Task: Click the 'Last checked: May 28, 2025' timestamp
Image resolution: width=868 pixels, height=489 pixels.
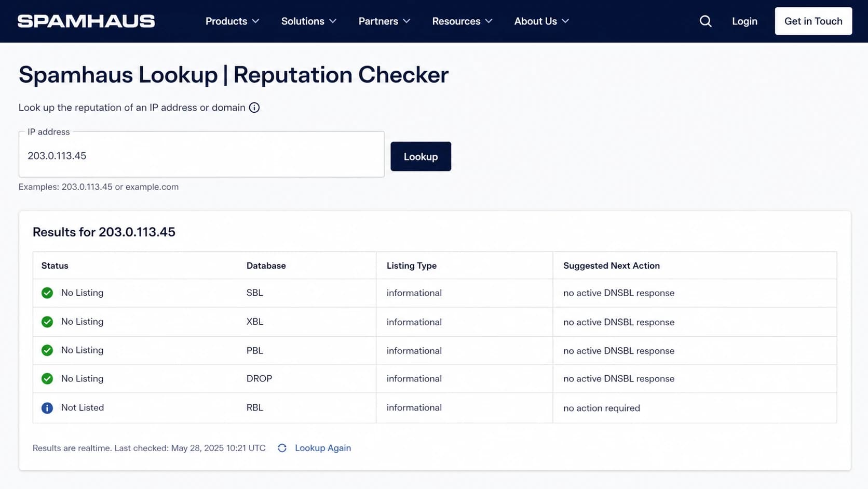Action: pos(190,448)
